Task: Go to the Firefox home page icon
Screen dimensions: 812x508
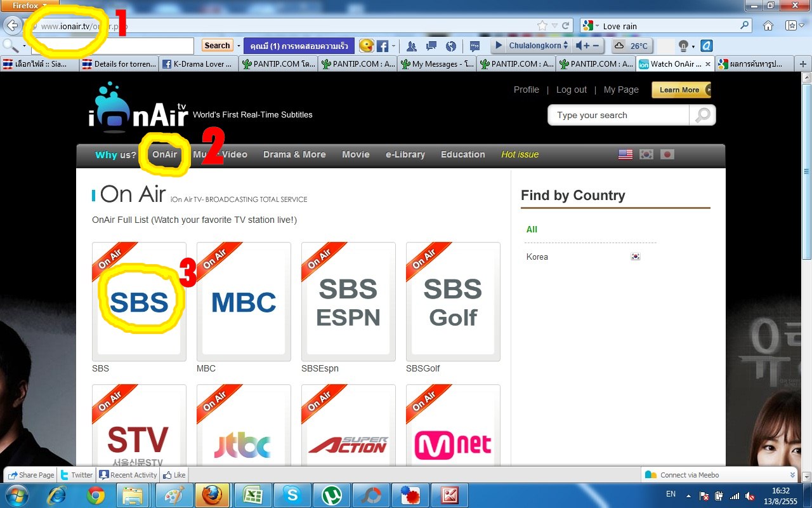Action: 768,26
